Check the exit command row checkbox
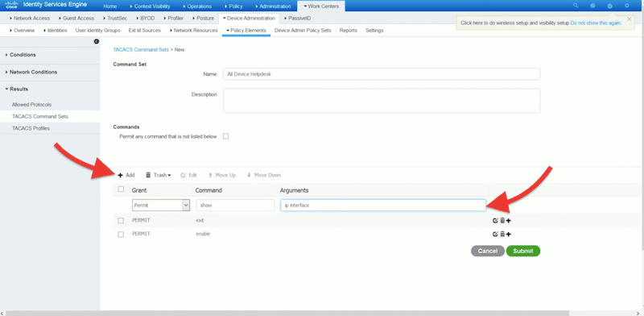The width and height of the screenshot is (644, 316). click(121, 221)
